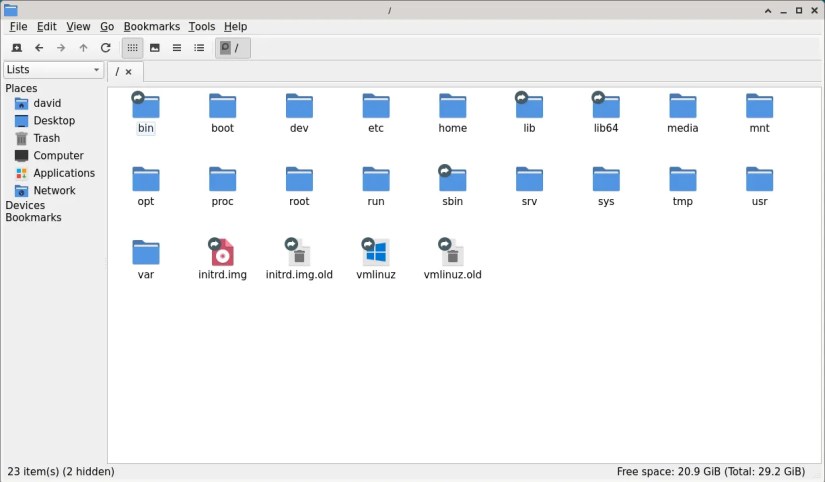The image size is (825, 482).
Task: Select the usr folder
Action: click(x=760, y=186)
